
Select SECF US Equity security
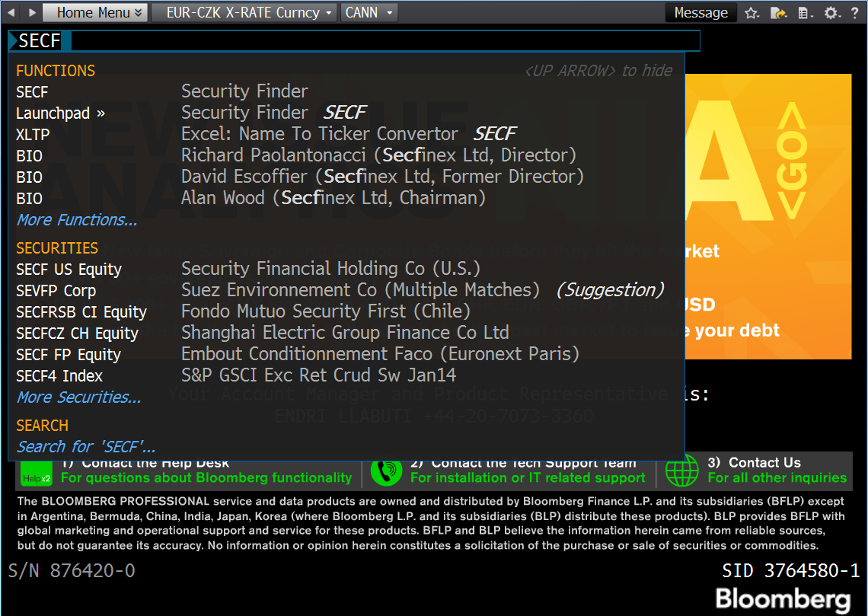[x=346, y=269]
